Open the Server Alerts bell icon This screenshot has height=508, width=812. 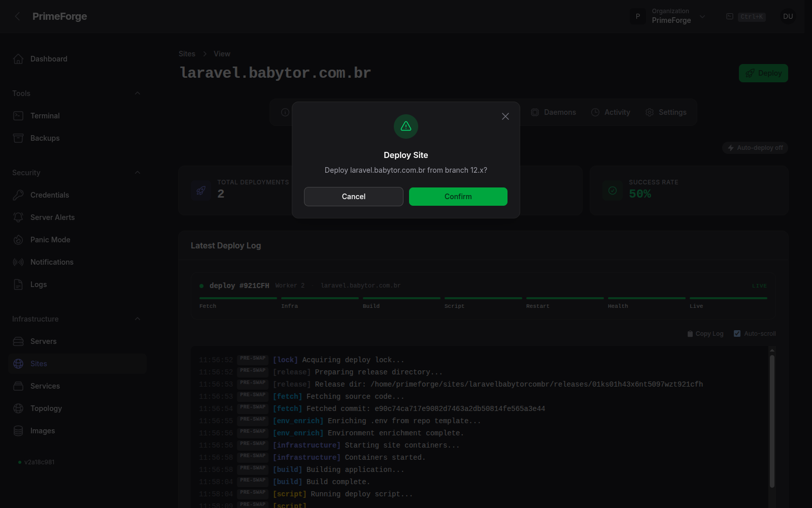(18, 217)
